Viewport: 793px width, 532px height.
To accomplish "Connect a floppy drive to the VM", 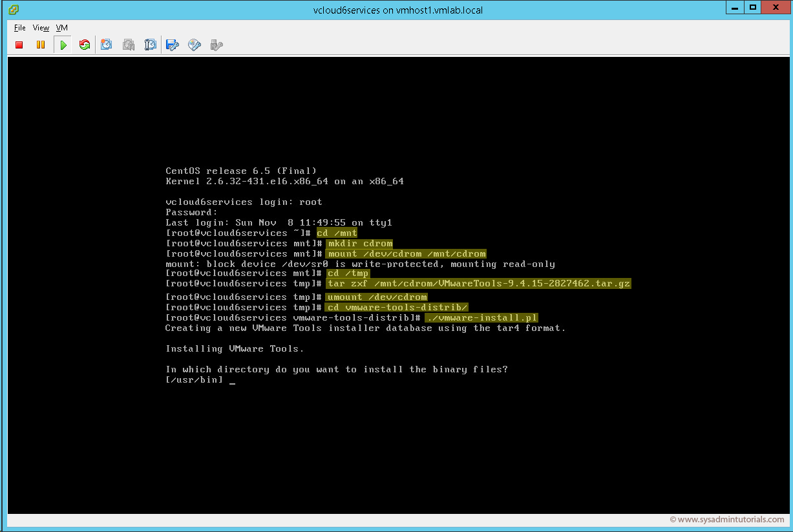I will point(172,45).
